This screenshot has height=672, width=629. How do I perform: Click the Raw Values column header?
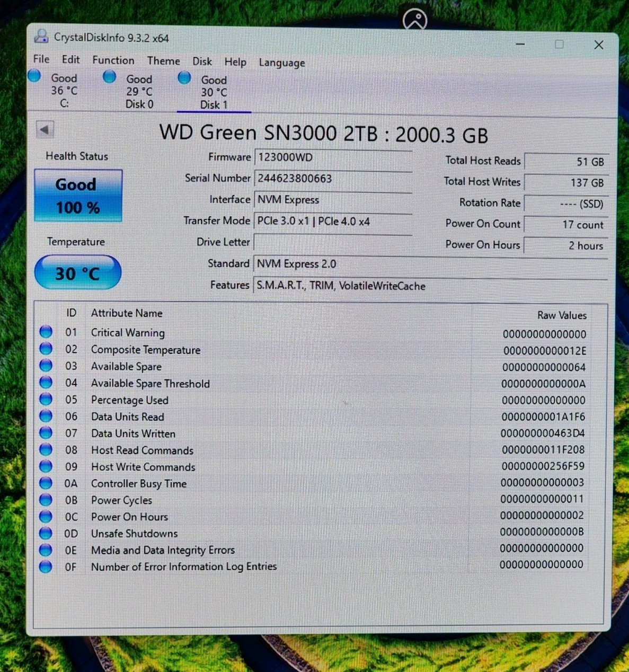click(562, 315)
